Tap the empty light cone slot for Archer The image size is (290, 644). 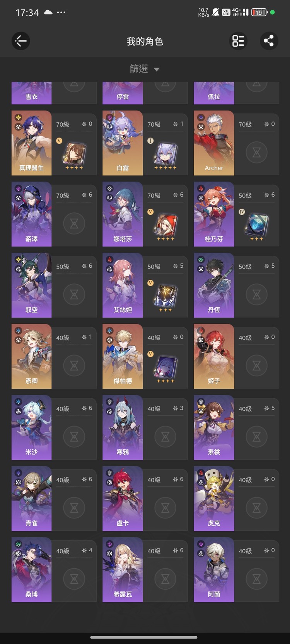coord(257,152)
